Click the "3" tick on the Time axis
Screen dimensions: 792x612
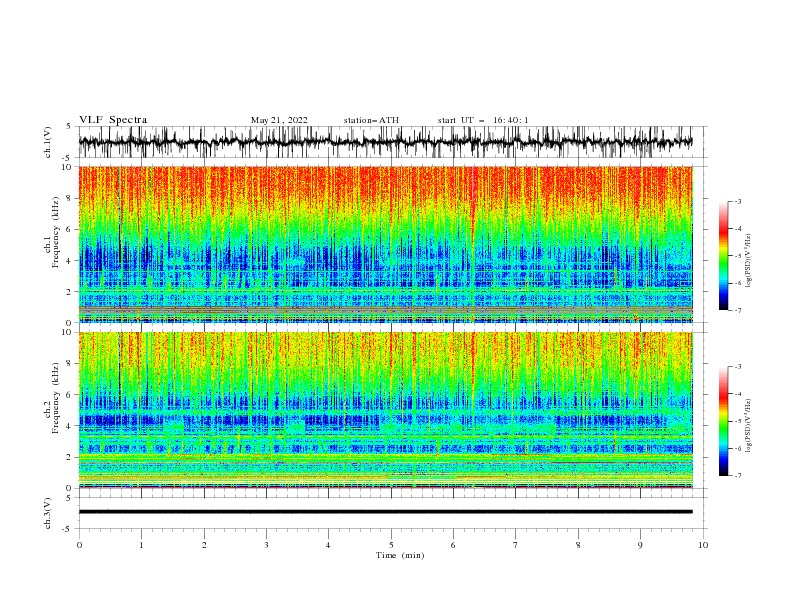[266, 545]
